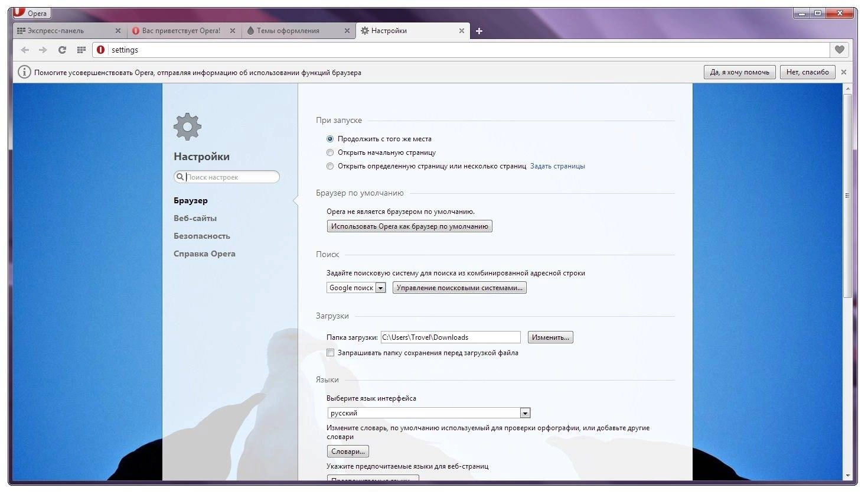Open Браузер settings section
Image resolution: width=868 pixels, height=497 pixels.
click(191, 200)
